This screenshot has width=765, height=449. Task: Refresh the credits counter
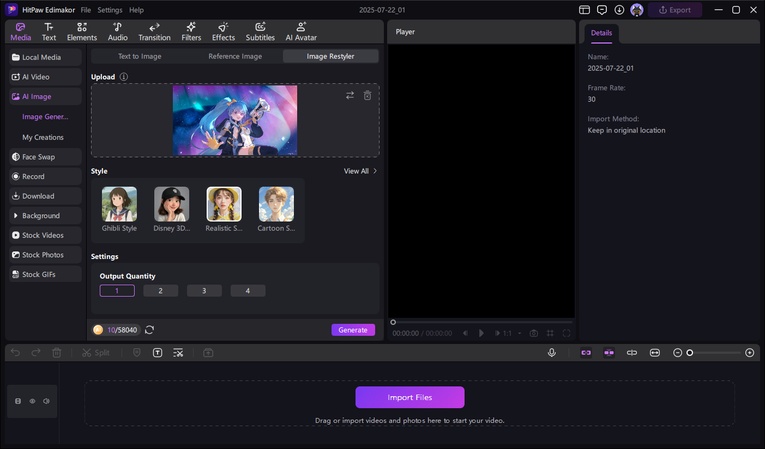point(149,330)
